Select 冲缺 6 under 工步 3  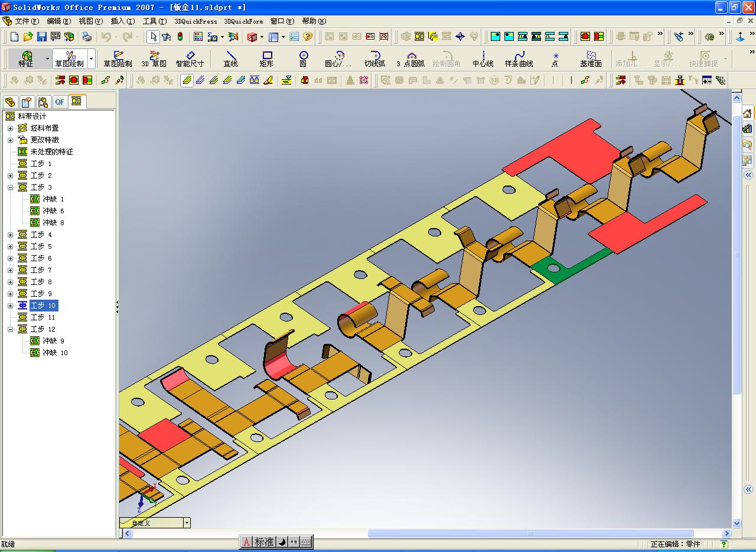coord(53,211)
